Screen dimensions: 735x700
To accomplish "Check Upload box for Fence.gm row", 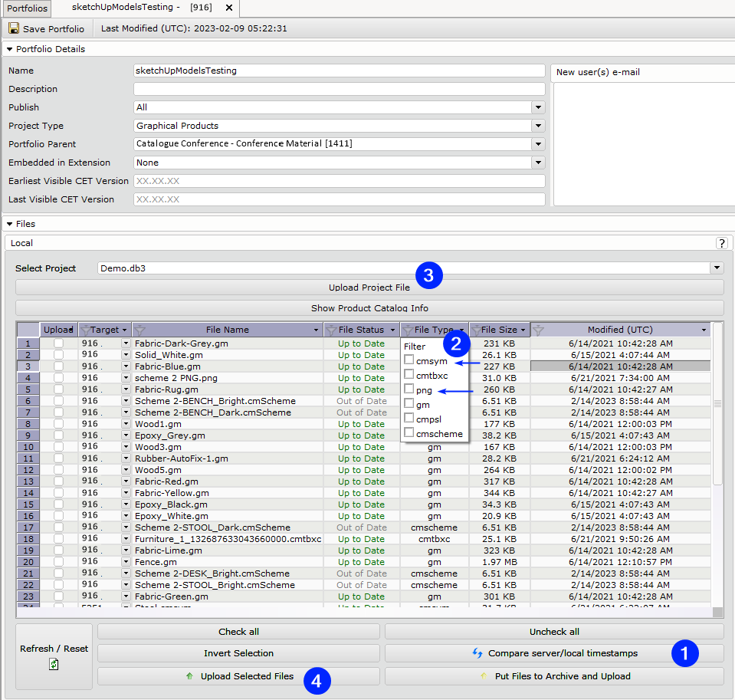I will pyautogui.click(x=58, y=562).
